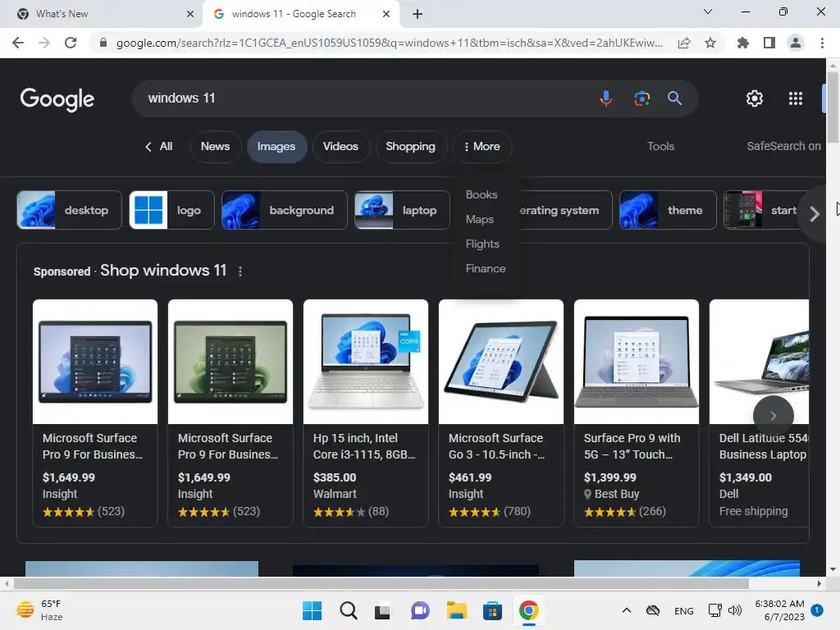The image size is (840, 630).
Task: Open the ENG language input indicator
Action: click(x=683, y=610)
